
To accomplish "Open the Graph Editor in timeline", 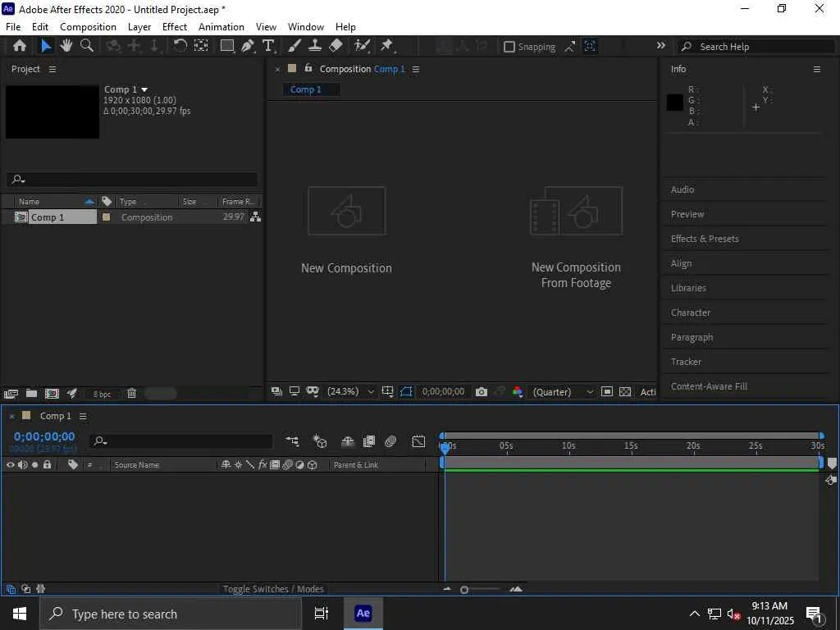I will click(x=418, y=441).
